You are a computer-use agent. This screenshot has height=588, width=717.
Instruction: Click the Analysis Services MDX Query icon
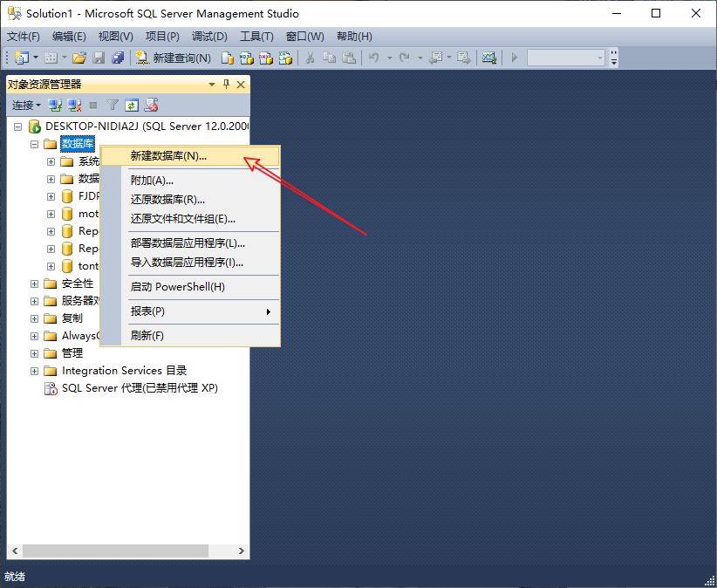[247, 58]
